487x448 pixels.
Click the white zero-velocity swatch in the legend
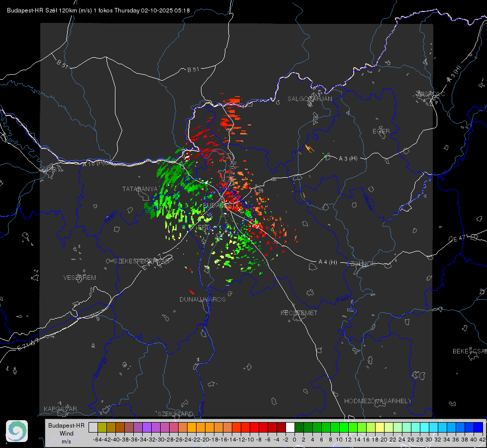(x=290, y=427)
